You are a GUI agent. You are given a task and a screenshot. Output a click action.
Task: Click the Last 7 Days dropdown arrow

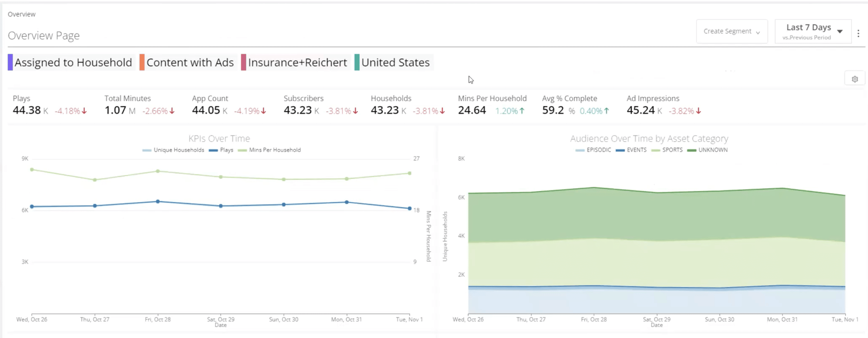[x=840, y=31]
